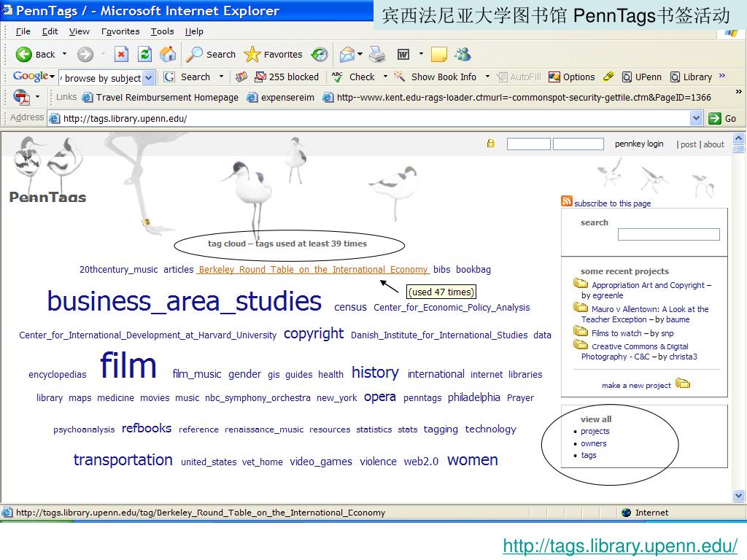Screen dimensions: 747x560
Task: Click the page scrollbar up arrow
Action: tap(738, 139)
